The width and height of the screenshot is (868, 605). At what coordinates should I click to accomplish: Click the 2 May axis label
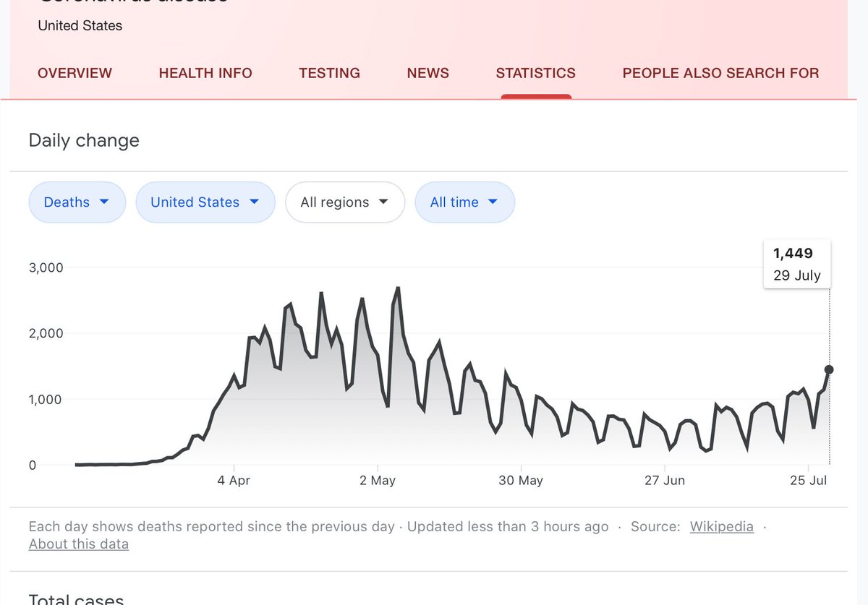tap(378, 480)
